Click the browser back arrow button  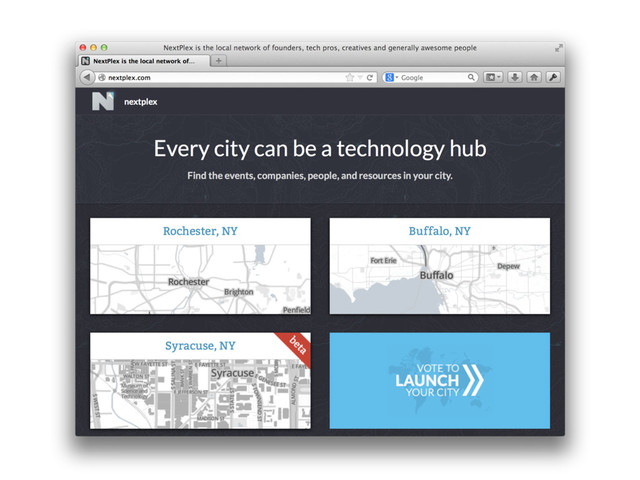point(87,77)
